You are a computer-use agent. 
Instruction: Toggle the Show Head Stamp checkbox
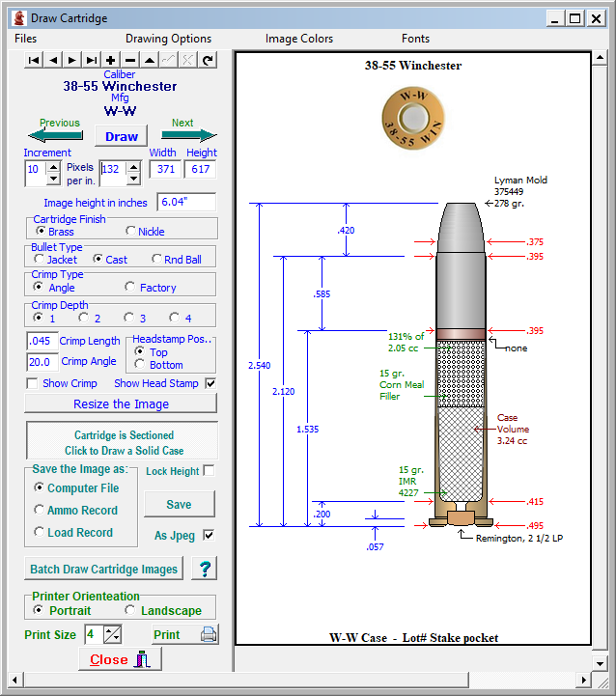[210, 383]
